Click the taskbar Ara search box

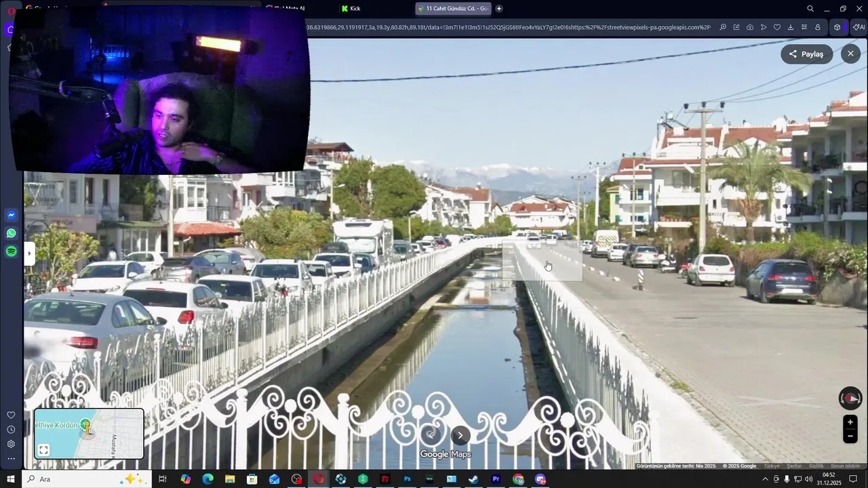tap(87, 479)
